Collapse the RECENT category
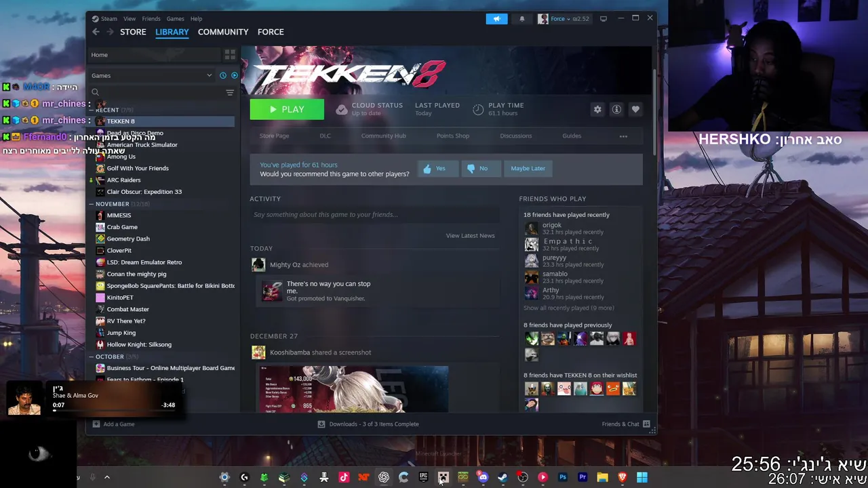Image resolution: width=868 pixels, height=488 pixels. [x=92, y=110]
